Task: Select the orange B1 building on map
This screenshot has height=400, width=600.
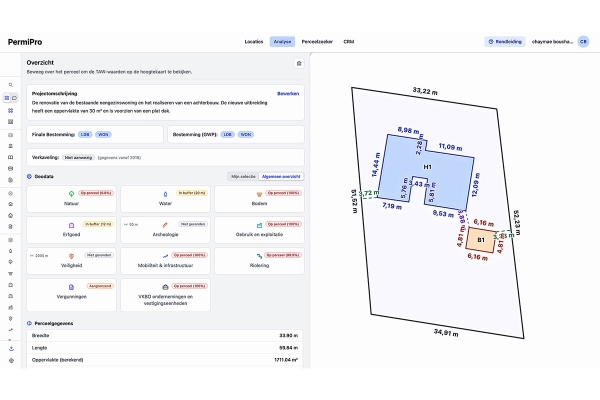Action: tap(481, 240)
